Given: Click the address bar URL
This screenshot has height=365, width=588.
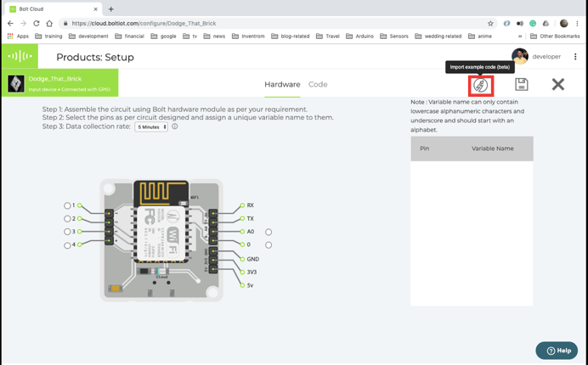Looking at the screenshot, I should (x=144, y=23).
